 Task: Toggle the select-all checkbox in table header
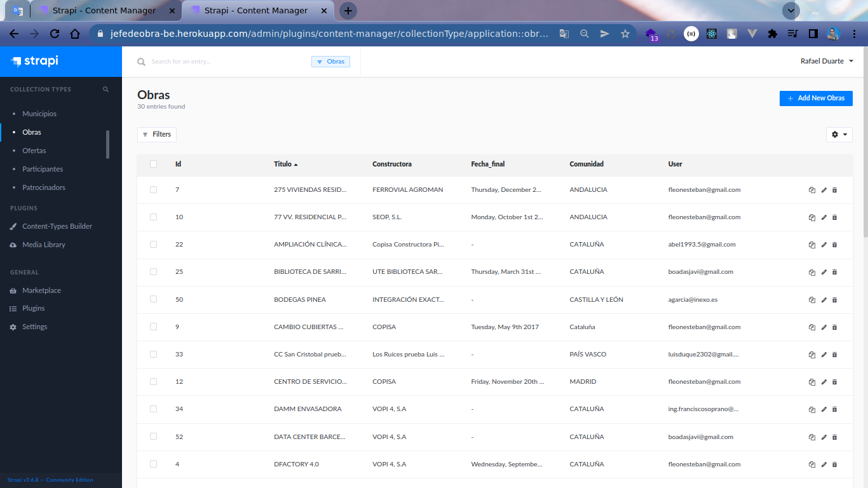[153, 164]
